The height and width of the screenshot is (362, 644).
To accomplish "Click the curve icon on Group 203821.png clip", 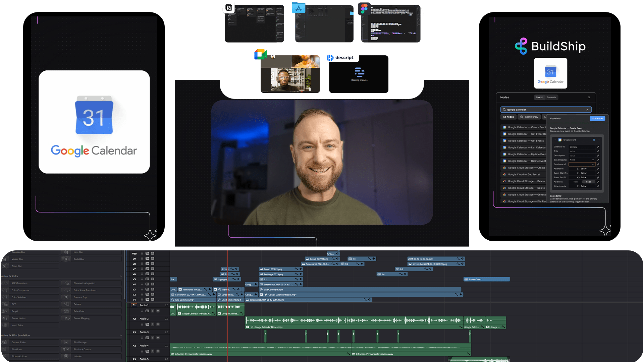I will point(297,269).
